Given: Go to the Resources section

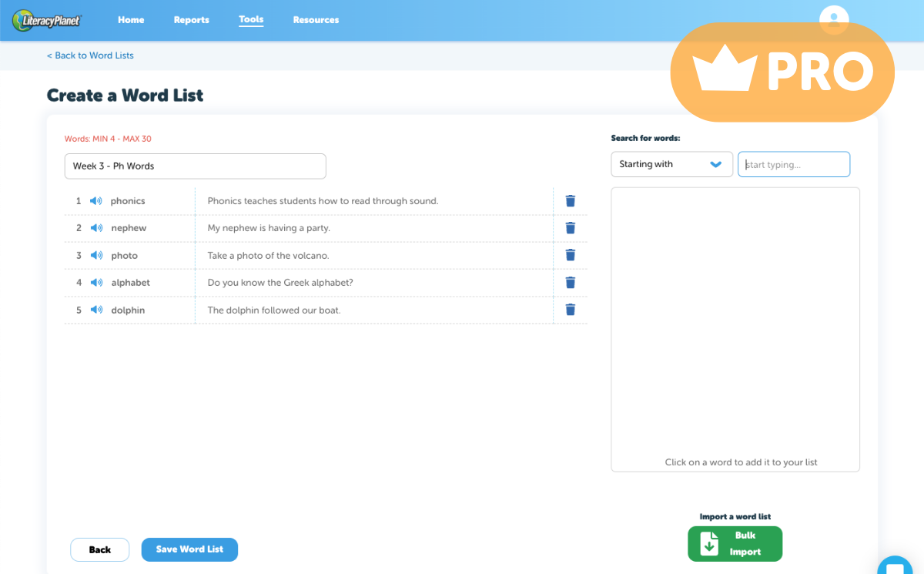Looking at the screenshot, I should (x=316, y=20).
